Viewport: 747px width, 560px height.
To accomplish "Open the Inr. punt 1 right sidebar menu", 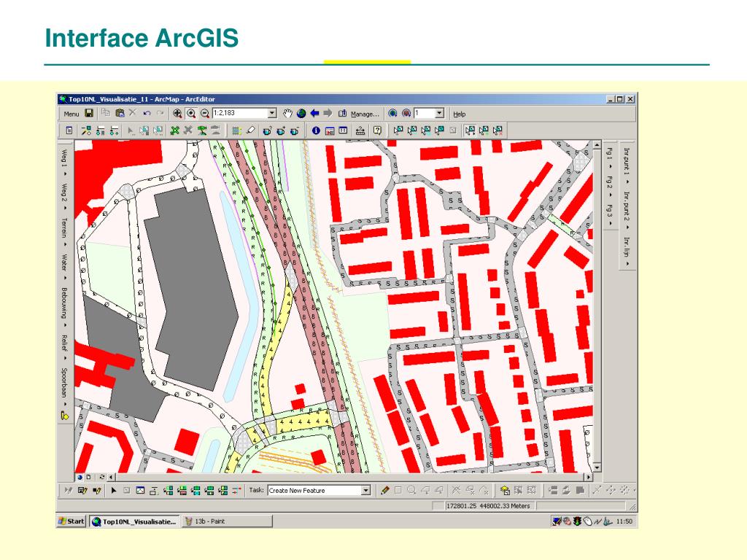I will [627, 166].
